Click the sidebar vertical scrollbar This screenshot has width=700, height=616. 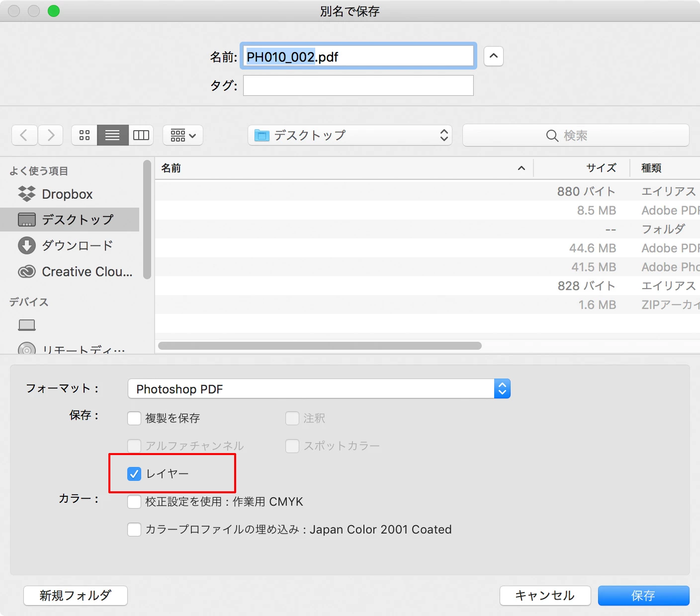pos(147,220)
